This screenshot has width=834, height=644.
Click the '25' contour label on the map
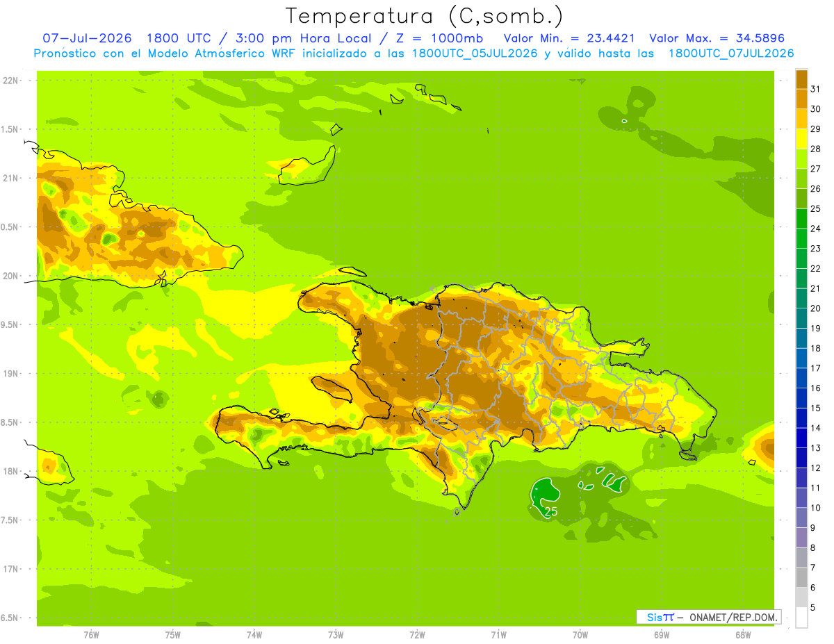[x=550, y=511]
